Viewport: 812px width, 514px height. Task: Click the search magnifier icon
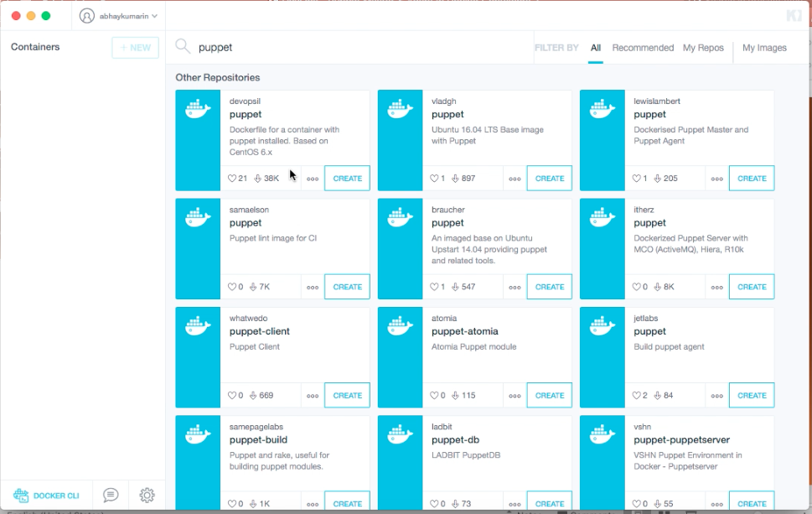point(183,47)
